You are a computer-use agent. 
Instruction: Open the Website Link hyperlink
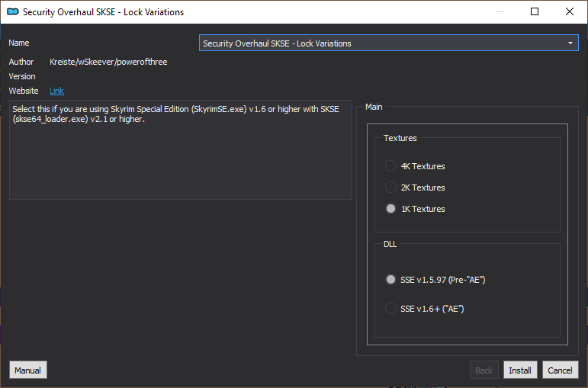point(56,91)
